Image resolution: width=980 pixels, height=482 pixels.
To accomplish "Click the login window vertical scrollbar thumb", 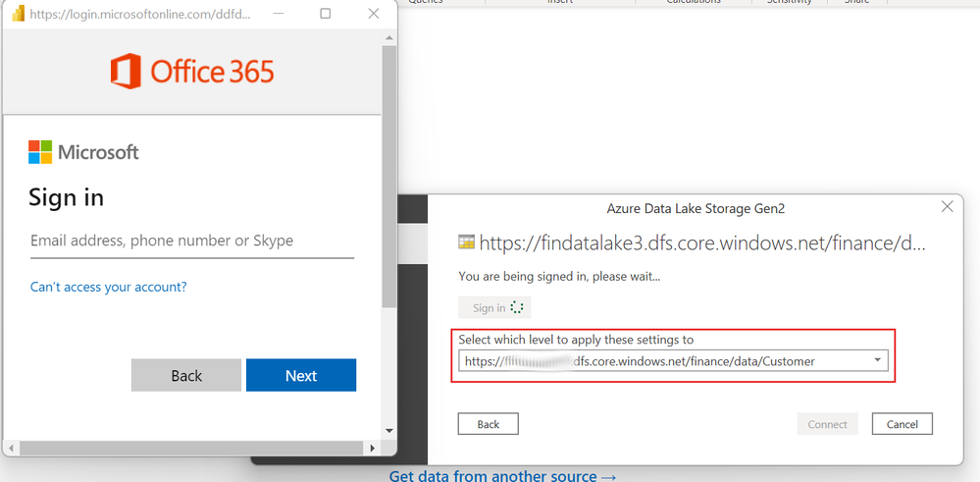I will pos(388,177).
